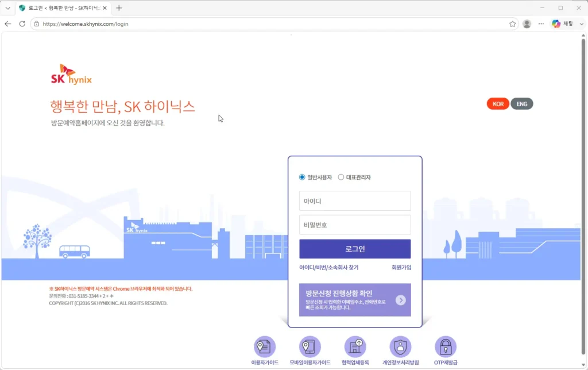Reload the page with the refresh icon

pyautogui.click(x=22, y=24)
